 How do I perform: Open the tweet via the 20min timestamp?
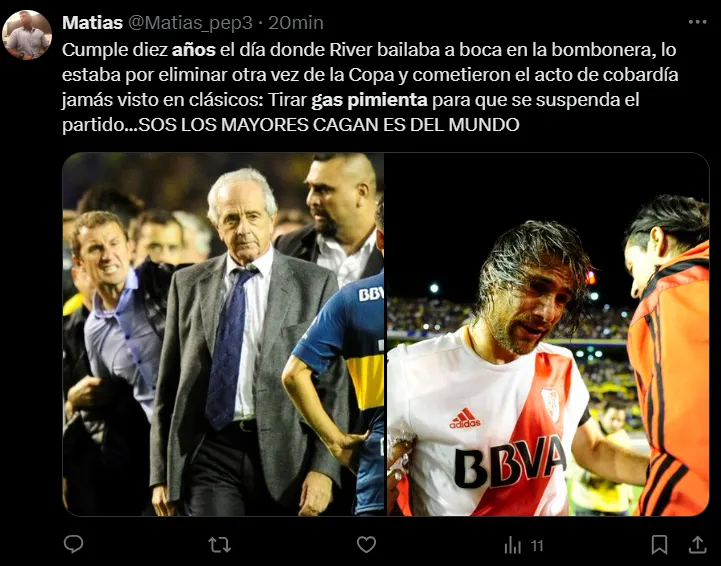[x=296, y=23]
